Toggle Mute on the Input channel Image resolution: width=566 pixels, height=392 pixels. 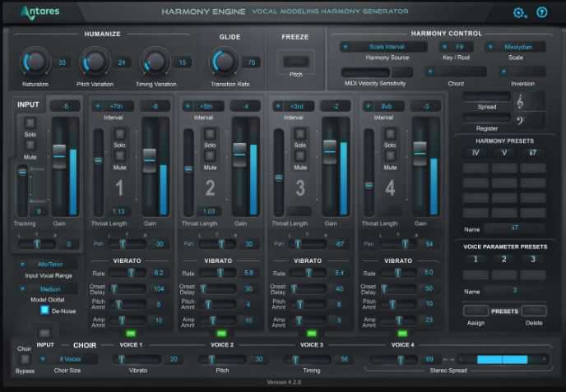(x=30, y=145)
